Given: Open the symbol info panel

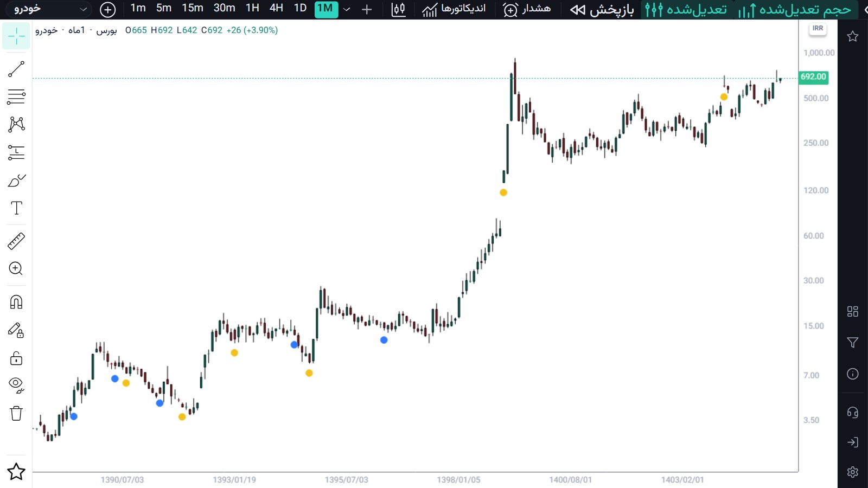Looking at the screenshot, I should click(x=853, y=374).
